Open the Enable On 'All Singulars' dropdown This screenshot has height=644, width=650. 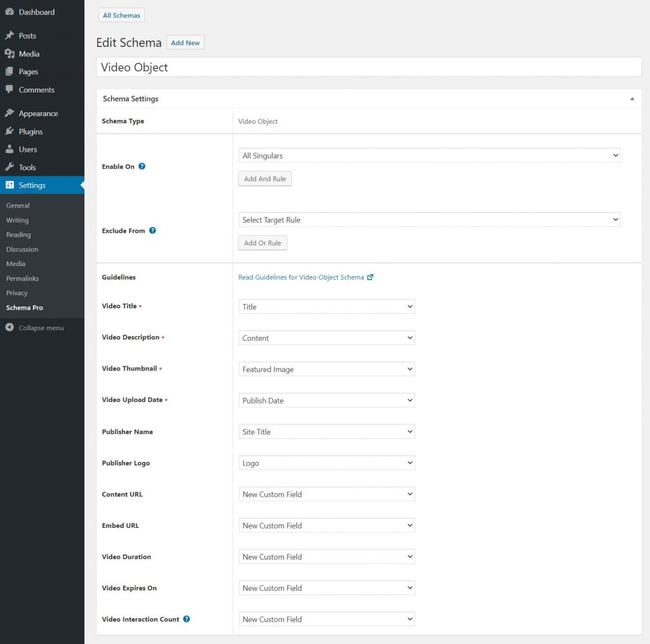point(429,155)
